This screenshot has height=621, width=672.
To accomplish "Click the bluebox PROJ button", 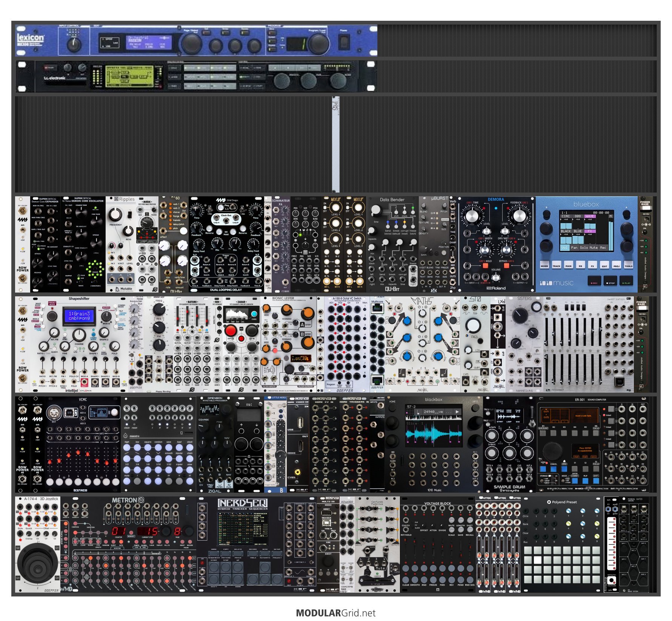I will tap(617, 264).
